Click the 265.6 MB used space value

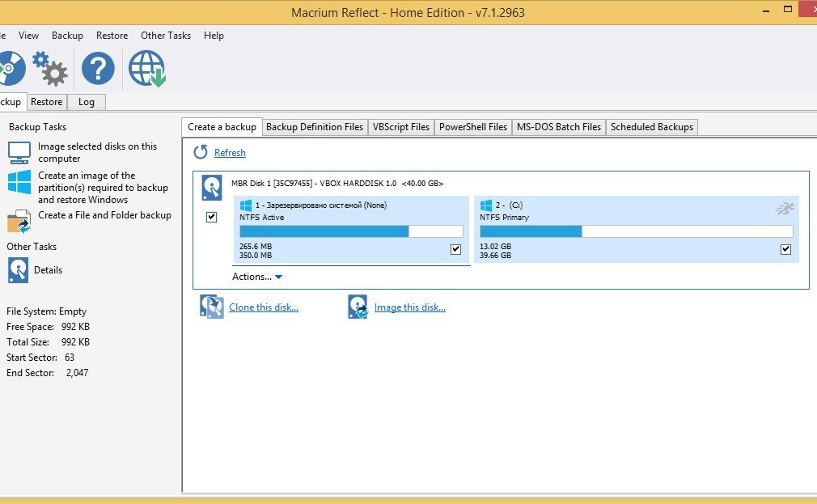point(256,247)
